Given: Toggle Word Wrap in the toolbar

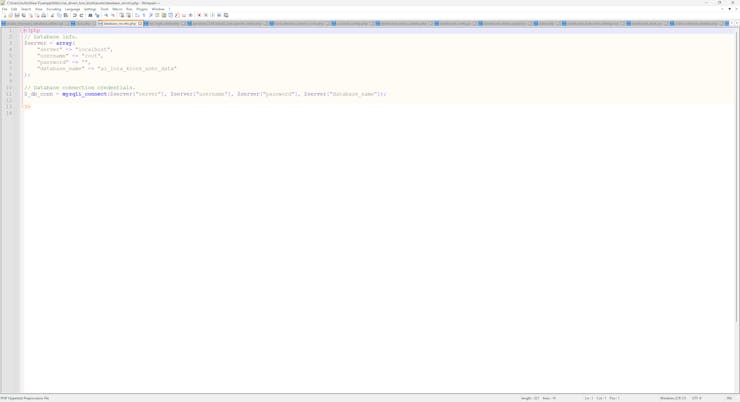Looking at the screenshot, I should click(137, 15).
